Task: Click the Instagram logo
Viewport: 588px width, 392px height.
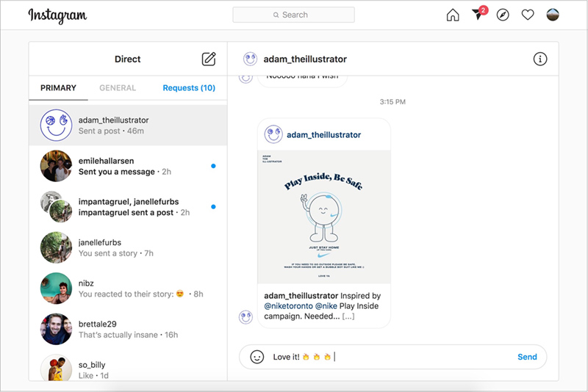Action: [57, 15]
